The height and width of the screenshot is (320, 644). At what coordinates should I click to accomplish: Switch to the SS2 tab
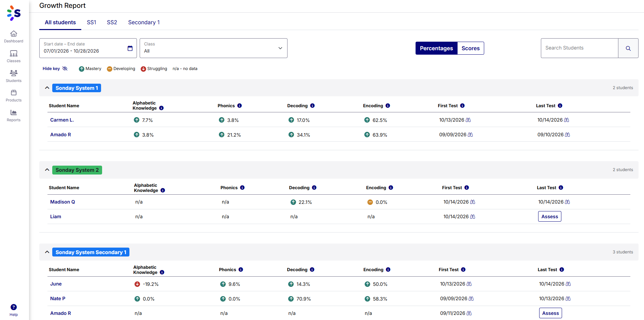112,22
